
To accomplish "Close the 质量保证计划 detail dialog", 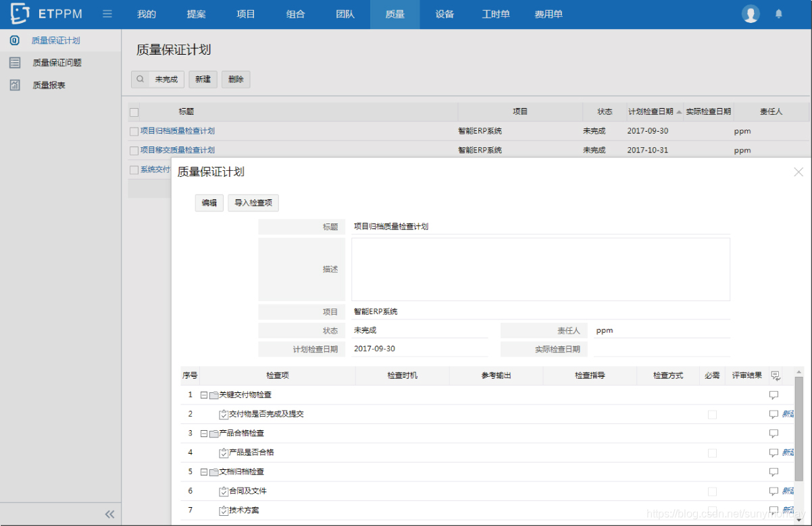I will pos(798,172).
